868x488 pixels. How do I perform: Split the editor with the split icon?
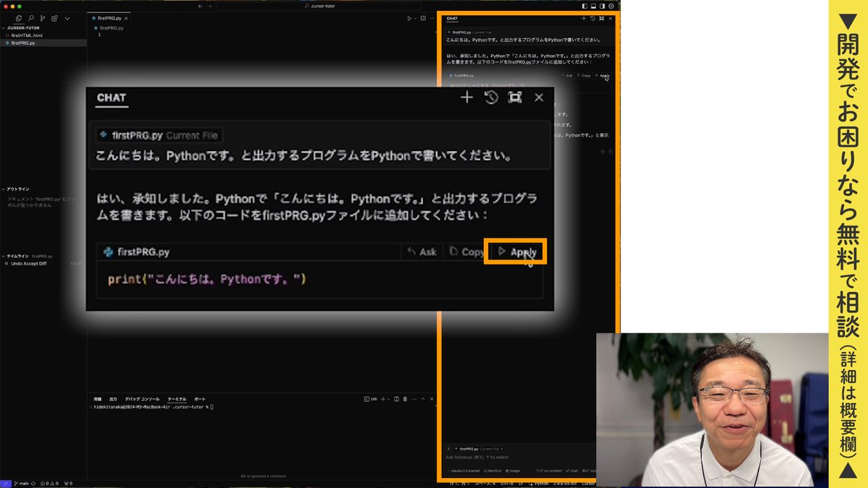coord(422,18)
